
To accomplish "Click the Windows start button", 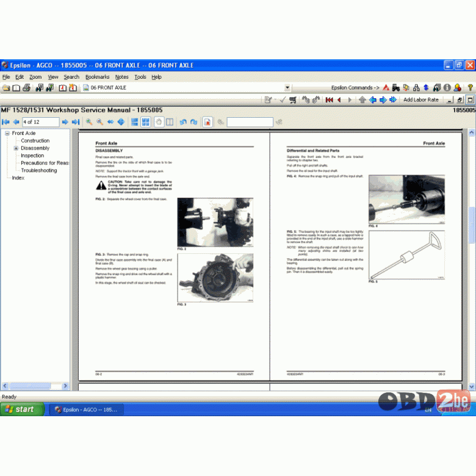I will (22, 409).
